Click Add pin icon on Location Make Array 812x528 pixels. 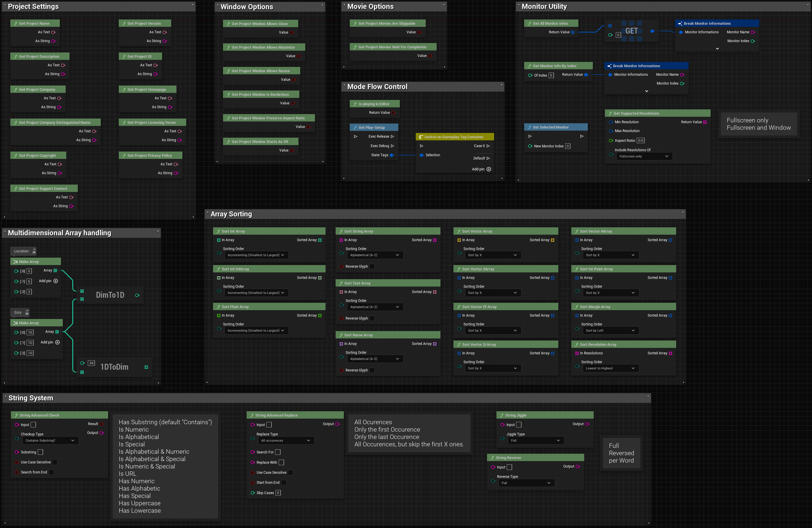56,281
